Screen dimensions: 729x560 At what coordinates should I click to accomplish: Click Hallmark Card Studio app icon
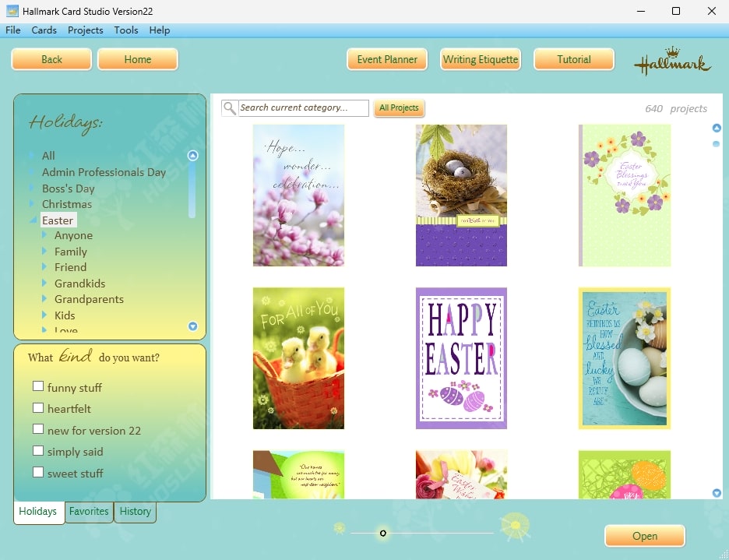pos(12,11)
